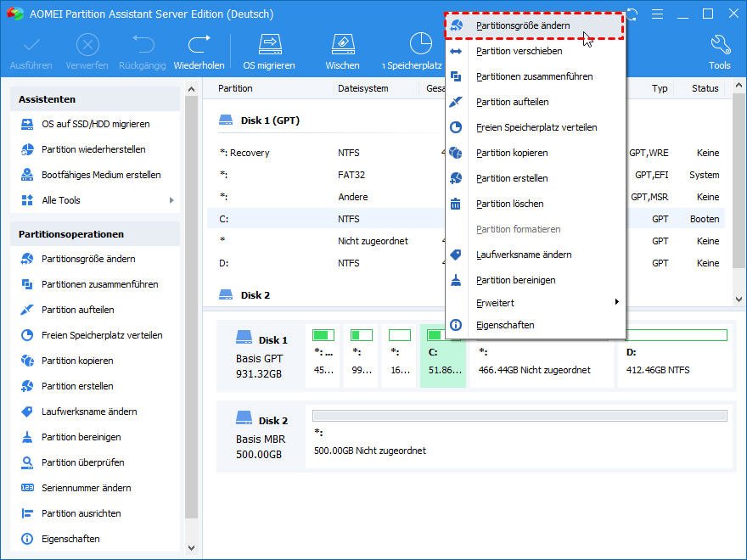Select 466.44GB Nicht zugeordnet block
Image resolution: width=747 pixels, height=560 pixels.
(x=542, y=356)
